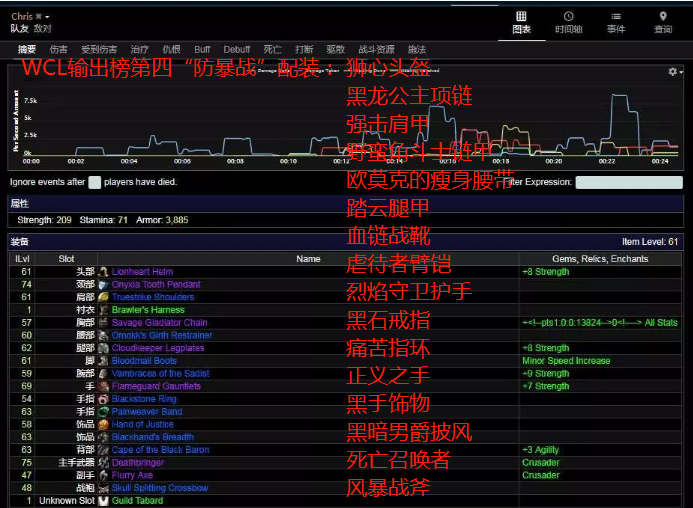Open the Bloodmail Boots link
693x508 pixels.
(144, 361)
